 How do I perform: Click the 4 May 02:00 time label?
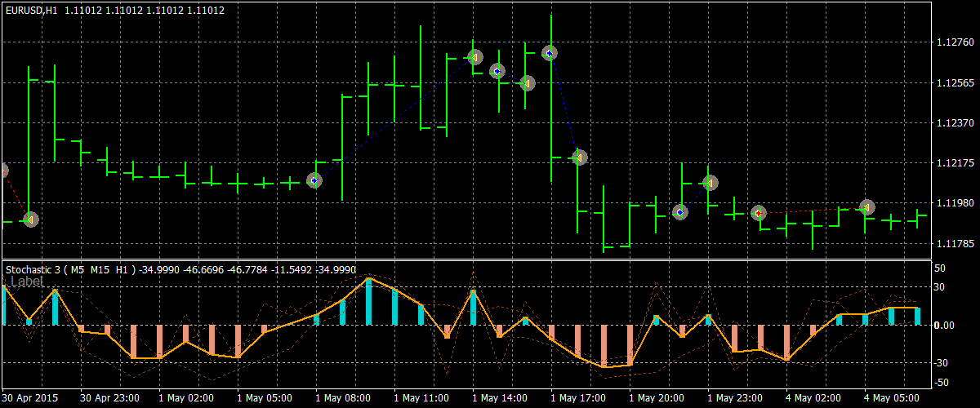tap(813, 398)
